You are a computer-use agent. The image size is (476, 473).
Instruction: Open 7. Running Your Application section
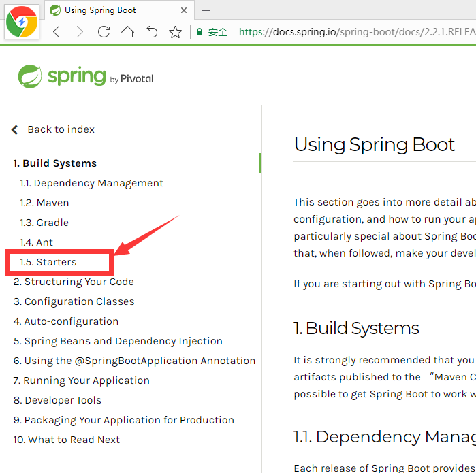[81, 380]
